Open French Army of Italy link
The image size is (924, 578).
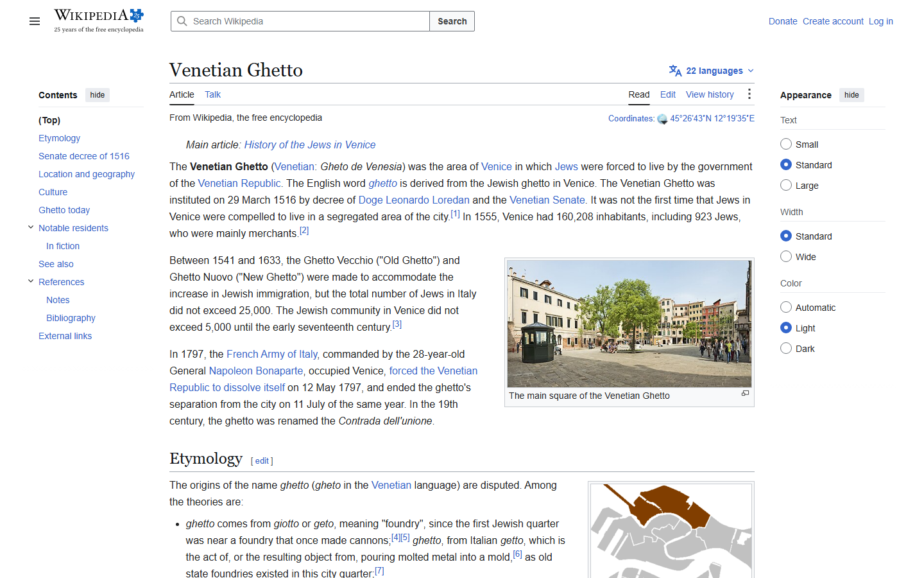[x=272, y=354]
